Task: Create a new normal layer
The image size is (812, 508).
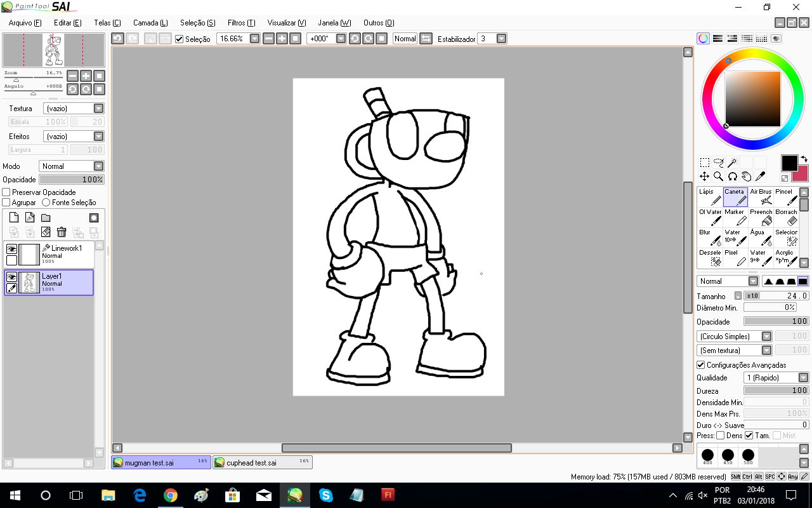Action: click(x=14, y=218)
